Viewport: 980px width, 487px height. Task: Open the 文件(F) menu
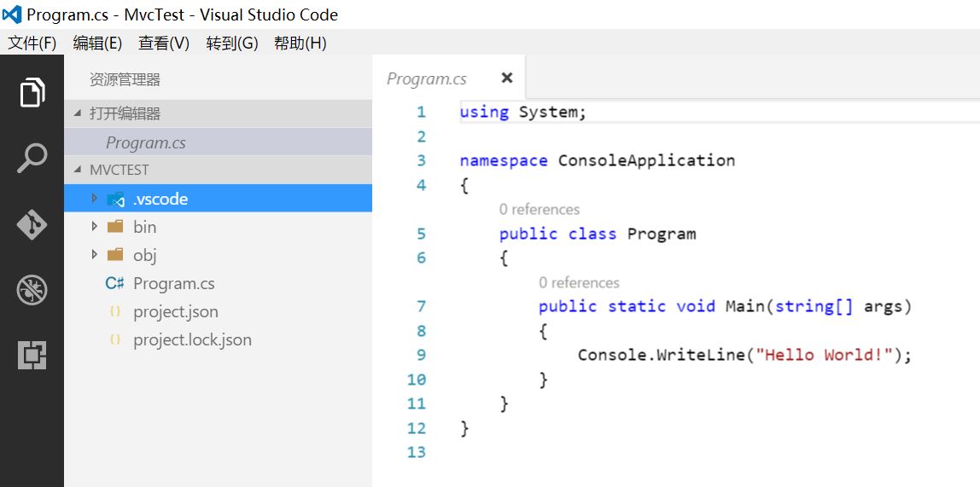point(32,43)
